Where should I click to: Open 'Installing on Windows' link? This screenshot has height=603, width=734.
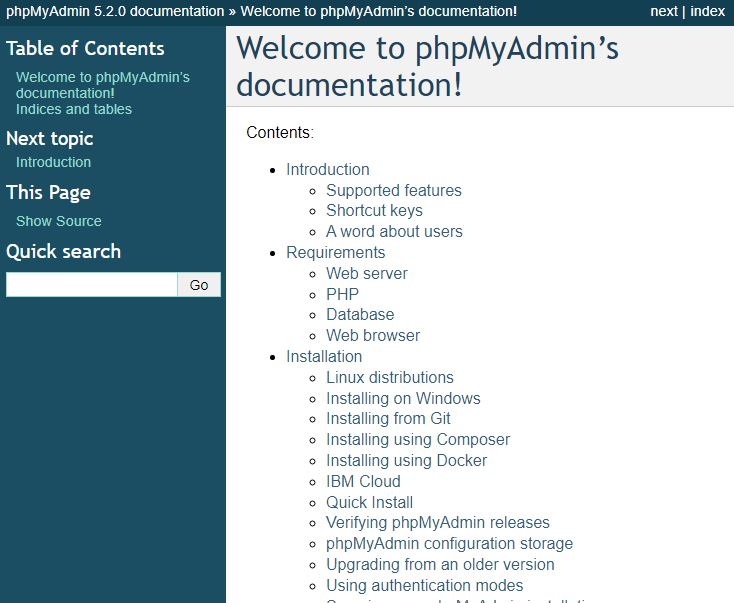click(403, 398)
